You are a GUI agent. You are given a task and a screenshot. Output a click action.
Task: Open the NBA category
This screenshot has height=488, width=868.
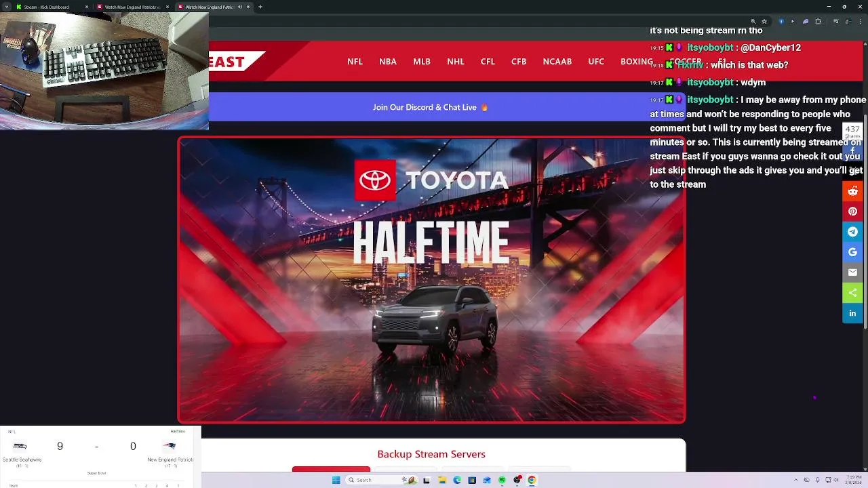[x=388, y=62]
